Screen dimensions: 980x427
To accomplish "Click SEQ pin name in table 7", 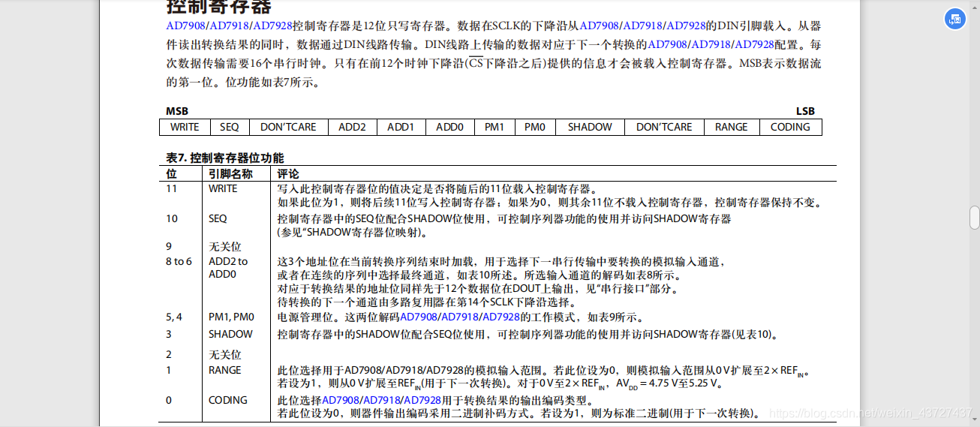I will (218, 218).
